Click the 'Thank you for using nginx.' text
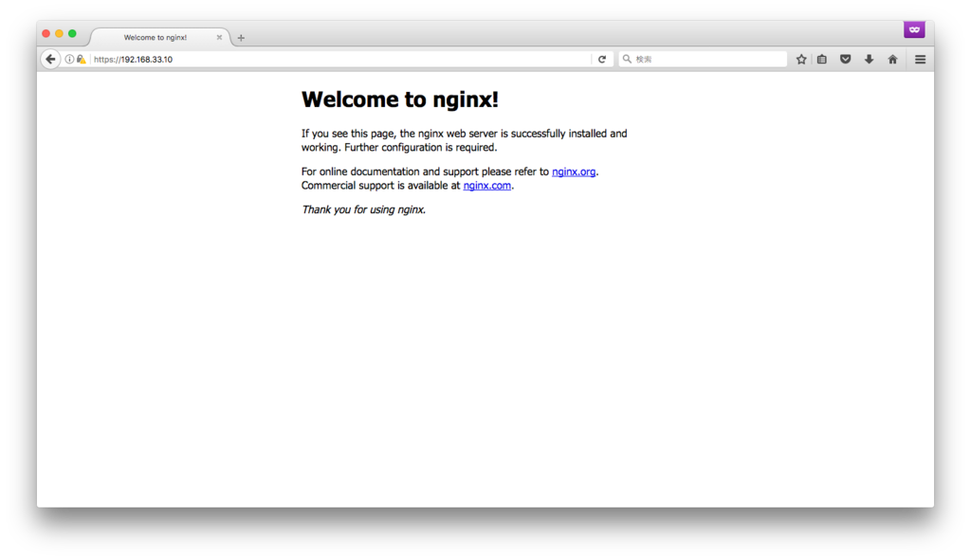Image resolution: width=971 pixels, height=560 pixels. point(363,209)
